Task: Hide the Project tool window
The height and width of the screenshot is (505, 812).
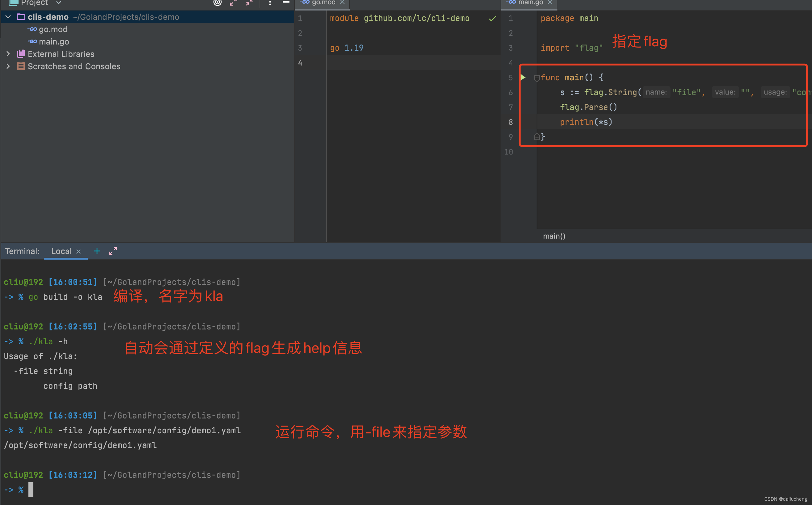Action: pyautogui.click(x=286, y=3)
